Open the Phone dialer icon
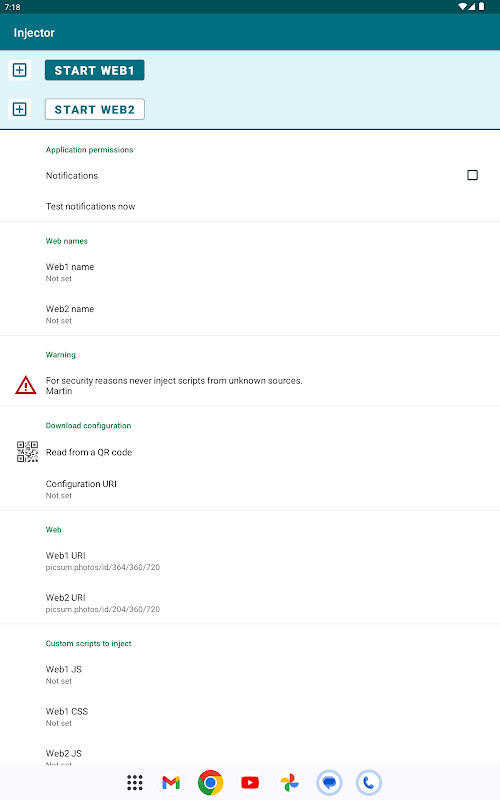 click(x=368, y=782)
